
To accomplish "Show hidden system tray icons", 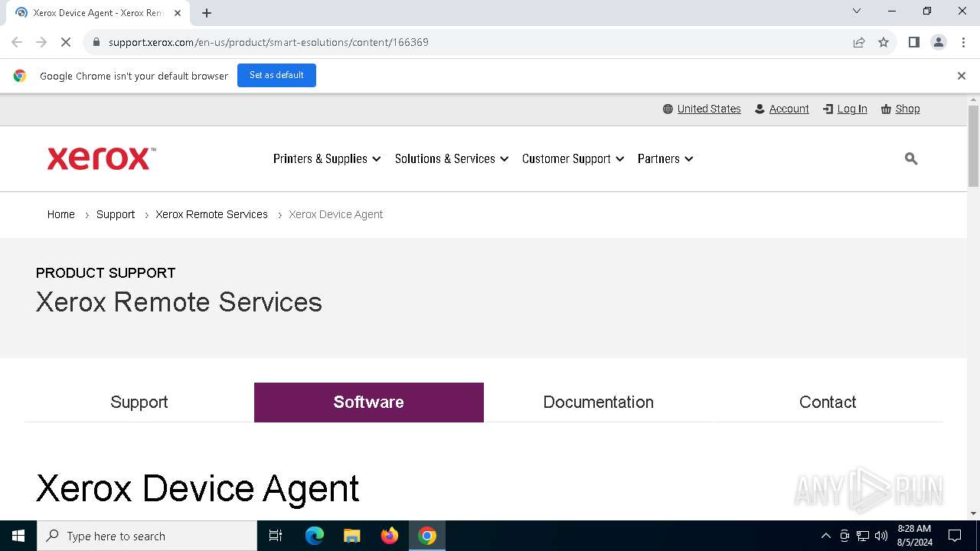I will (x=825, y=536).
